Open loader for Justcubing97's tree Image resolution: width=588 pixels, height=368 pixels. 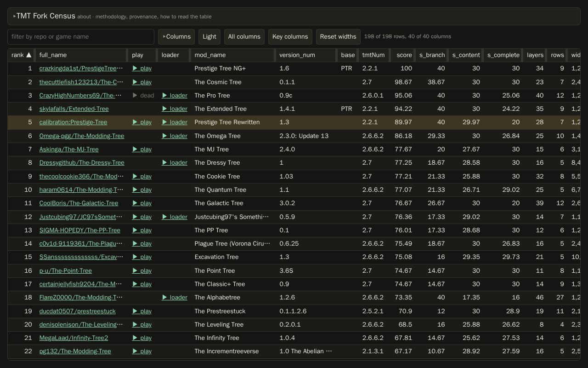175,217
